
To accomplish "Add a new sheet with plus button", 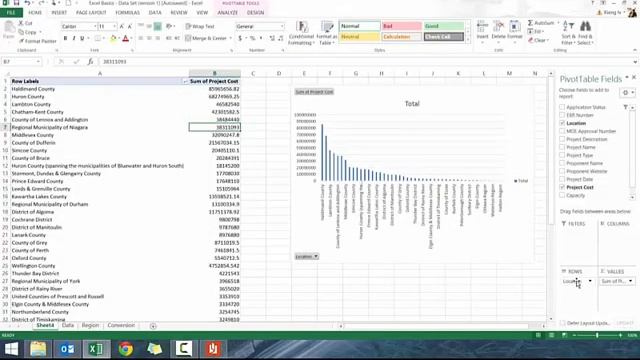I will [x=153, y=326].
